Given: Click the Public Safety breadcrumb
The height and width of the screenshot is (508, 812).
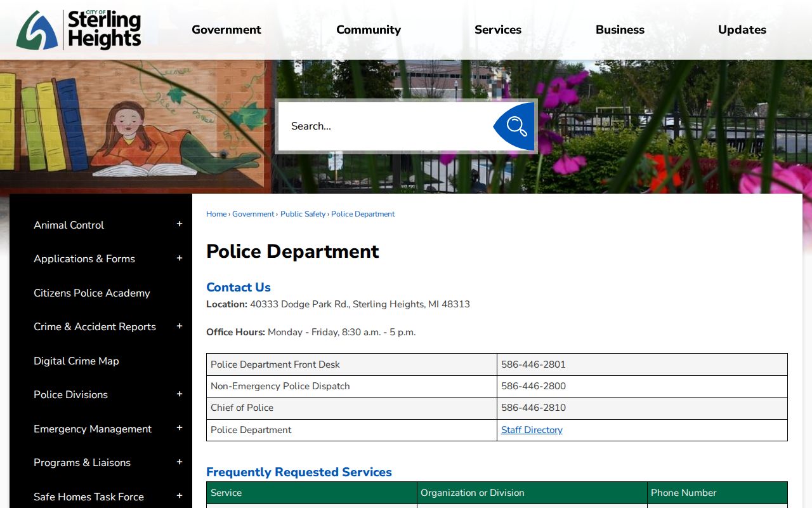Looking at the screenshot, I should pos(303,214).
